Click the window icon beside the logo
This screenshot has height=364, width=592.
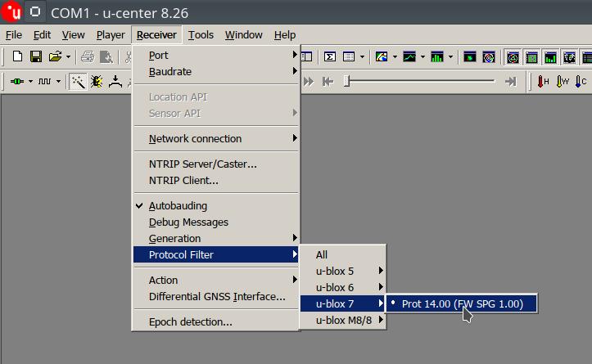tap(35, 11)
